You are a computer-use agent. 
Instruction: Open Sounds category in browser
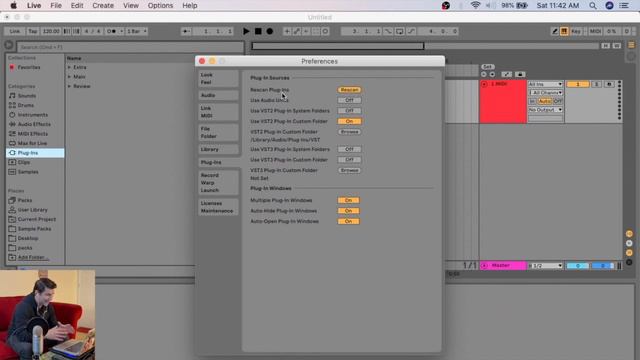(27, 96)
